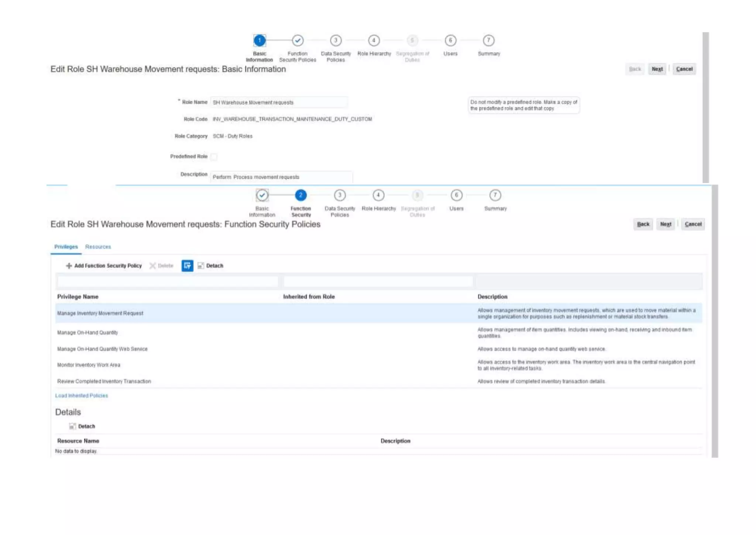Click the Detach icon under Details
This screenshot has width=756, height=535.
[x=73, y=426]
